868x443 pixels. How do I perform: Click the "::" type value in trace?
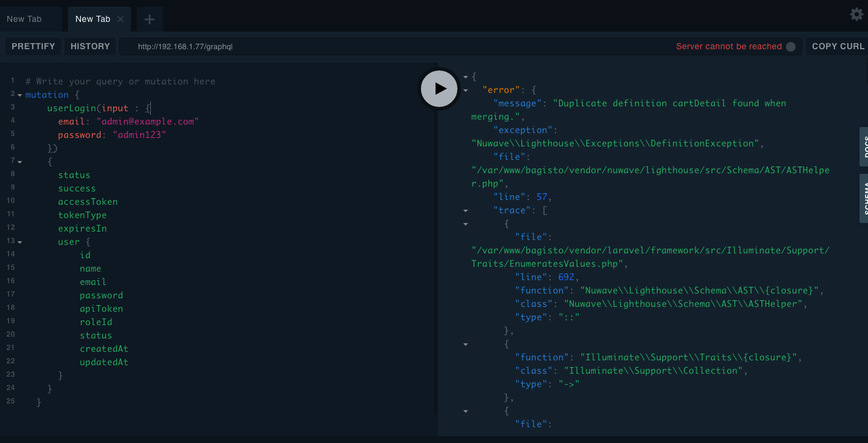(x=569, y=317)
